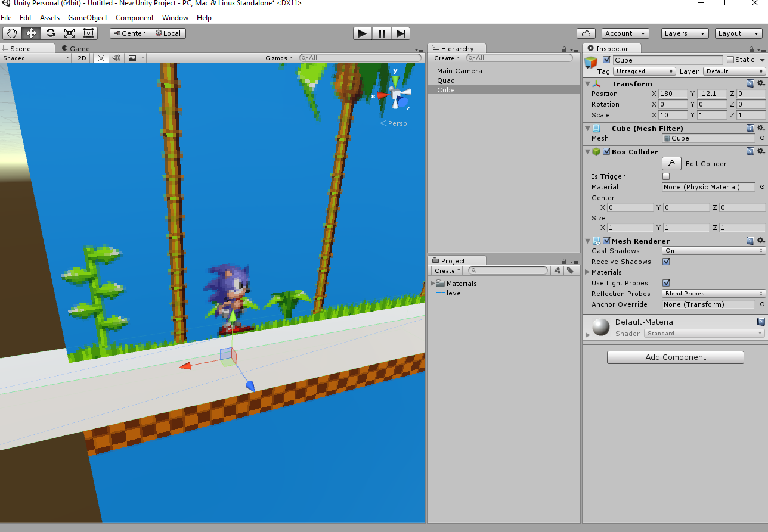Screen dimensions: 768x532
Task: Switch to the Game tab
Action: click(76, 49)
